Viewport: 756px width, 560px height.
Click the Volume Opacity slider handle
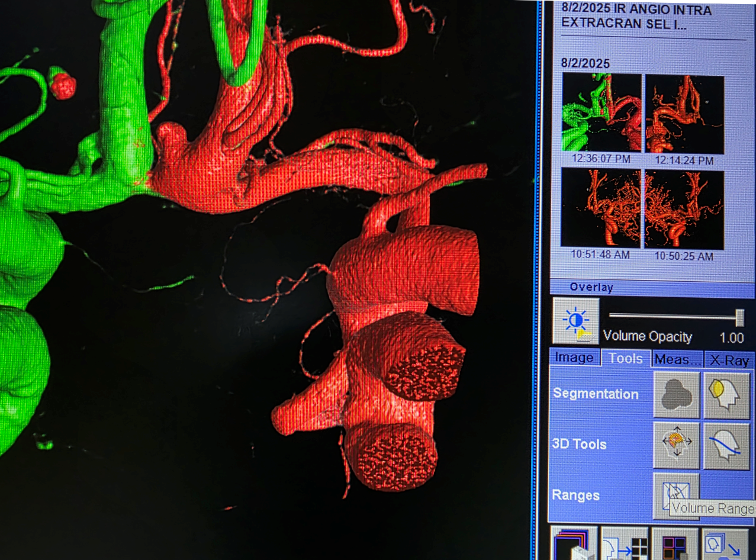coord(739,318)
